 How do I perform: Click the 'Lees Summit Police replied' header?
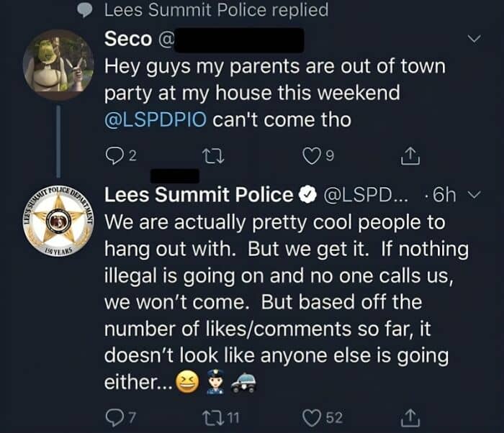[x=216, y=10]
